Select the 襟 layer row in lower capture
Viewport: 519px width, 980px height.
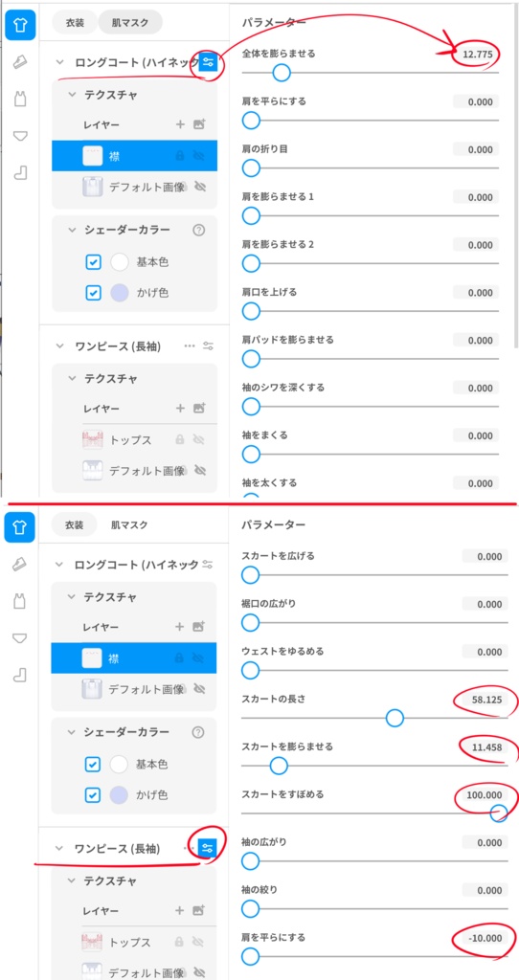134,658
